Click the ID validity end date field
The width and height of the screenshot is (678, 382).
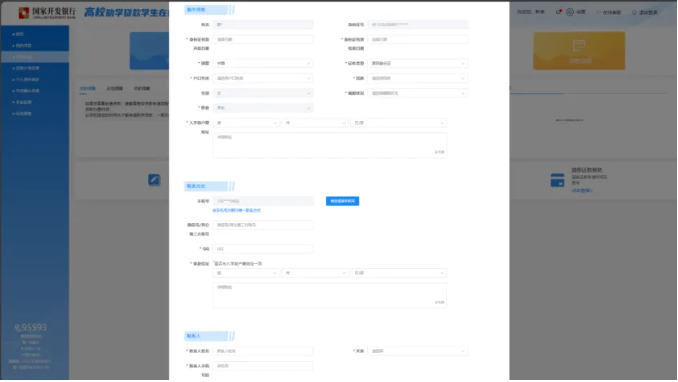pos(418,39)
